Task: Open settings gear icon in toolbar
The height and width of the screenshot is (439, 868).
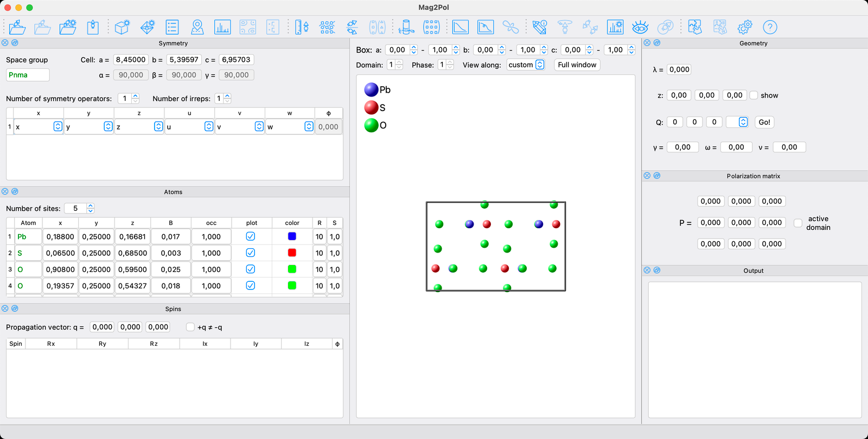Action: pyautogui.click(x=745, y=27)
